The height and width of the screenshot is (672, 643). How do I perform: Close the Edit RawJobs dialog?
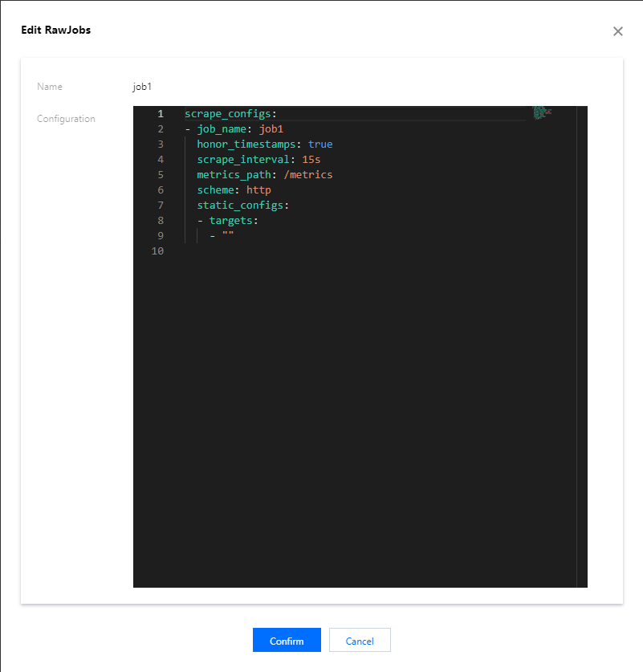pos(618,31)
